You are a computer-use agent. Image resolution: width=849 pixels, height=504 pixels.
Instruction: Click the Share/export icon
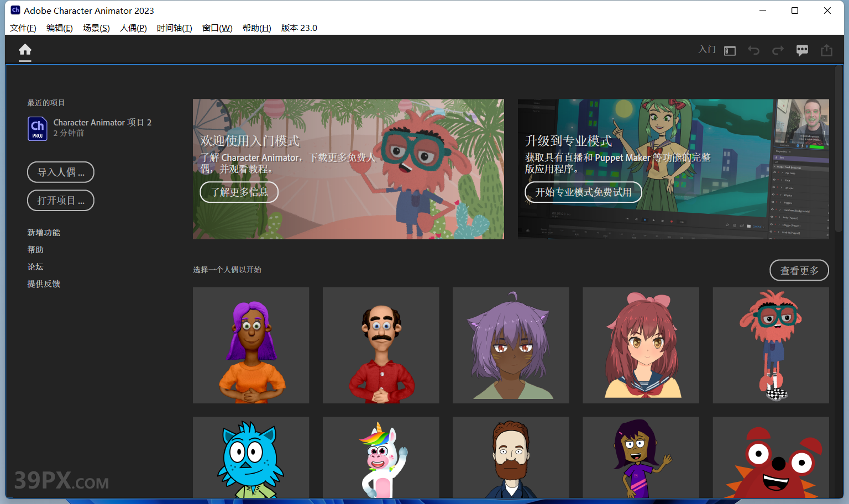826,50
